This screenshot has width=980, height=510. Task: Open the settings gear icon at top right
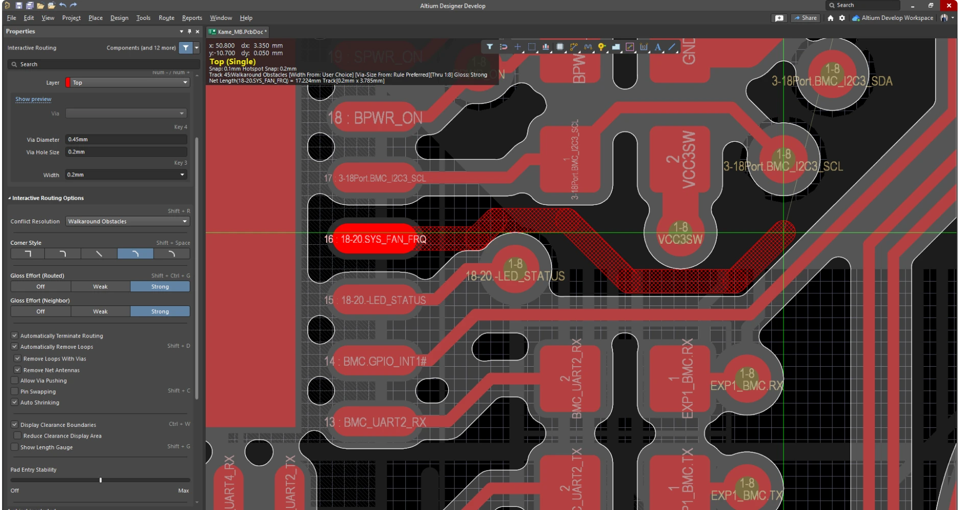click(x=842, y=18)
